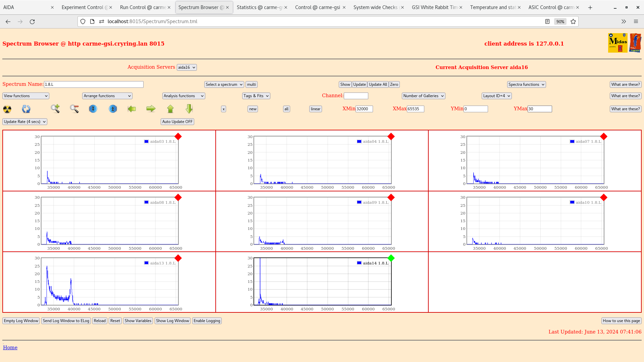The image size is (644, 362).
Task: Click the blue double up-arrow icon
Action: [113, 109]
